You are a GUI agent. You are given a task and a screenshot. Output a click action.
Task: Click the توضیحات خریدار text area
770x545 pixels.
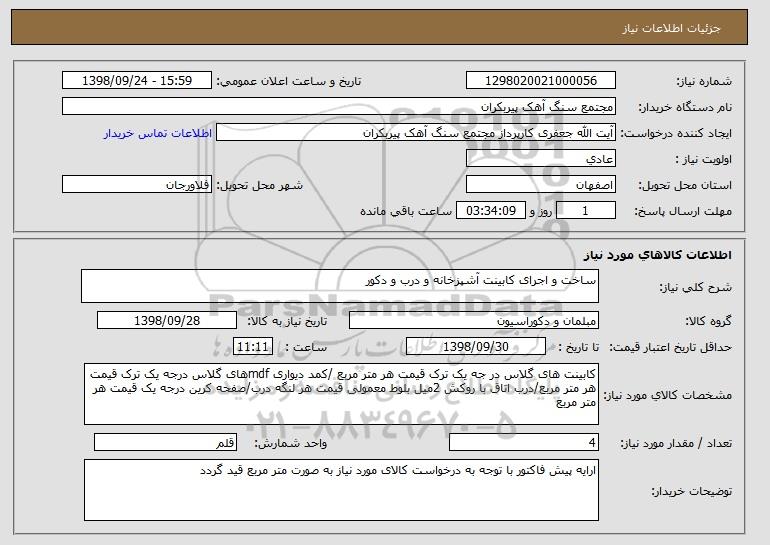click(x=341, y=490)
